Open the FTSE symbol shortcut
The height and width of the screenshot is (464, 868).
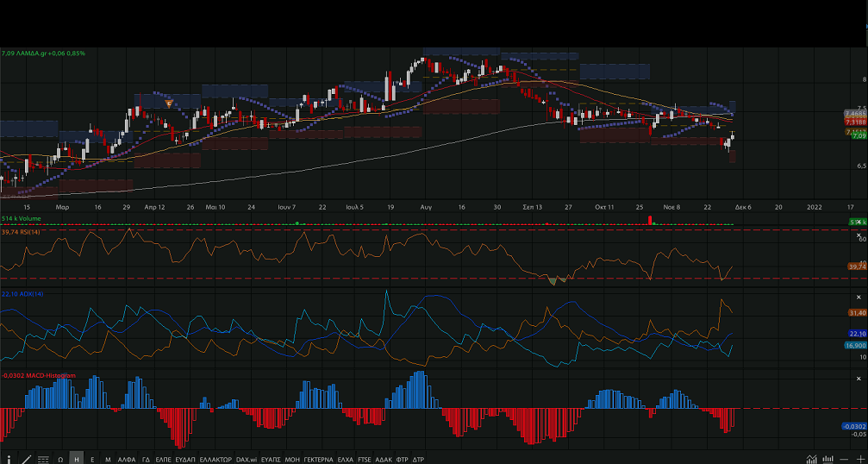click(x=365, y=460)
